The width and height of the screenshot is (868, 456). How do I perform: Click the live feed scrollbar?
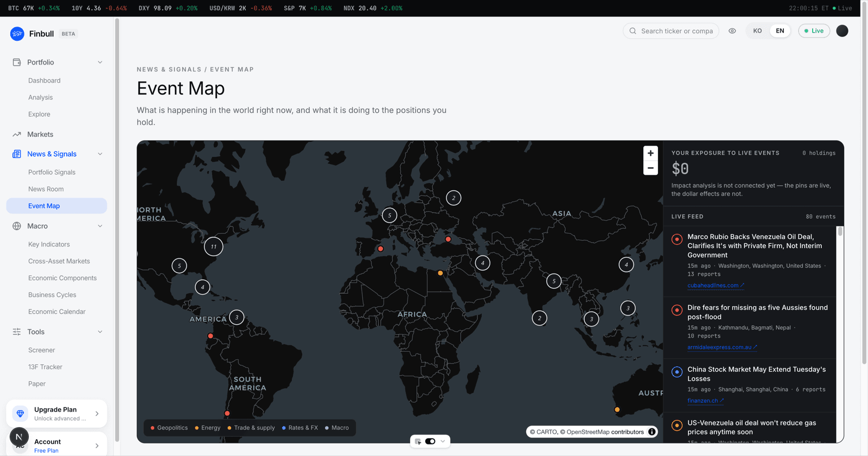pyautogui.click(x=840, y=232)
